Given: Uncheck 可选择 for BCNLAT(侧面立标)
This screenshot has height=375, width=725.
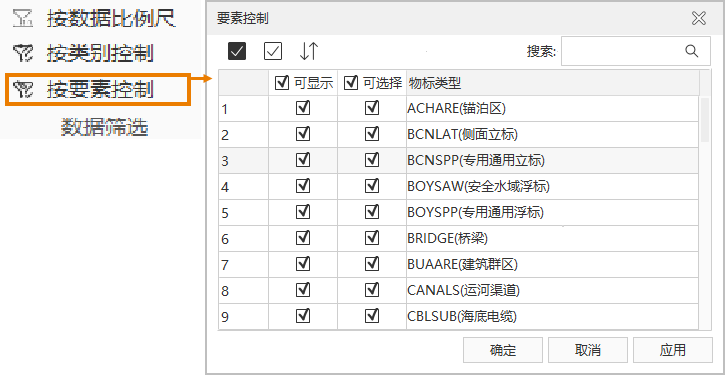Looking at the screenshot, I should (372, 134).
